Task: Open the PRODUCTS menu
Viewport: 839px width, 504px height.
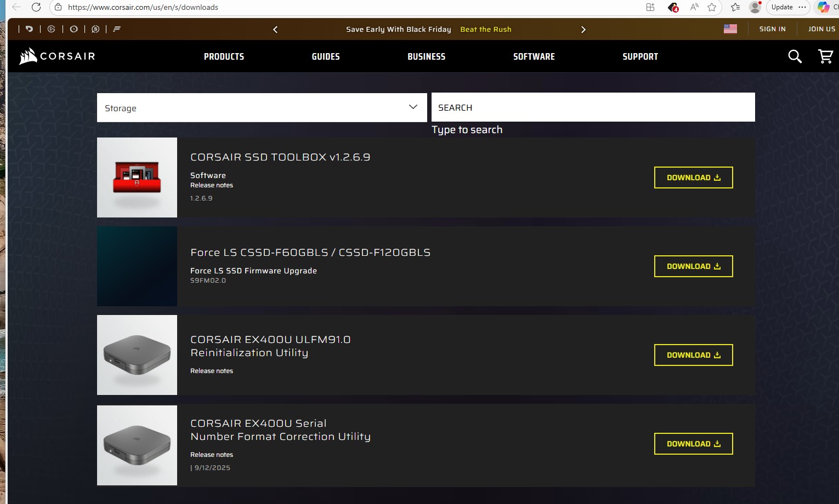Action: tap(224, 56)
